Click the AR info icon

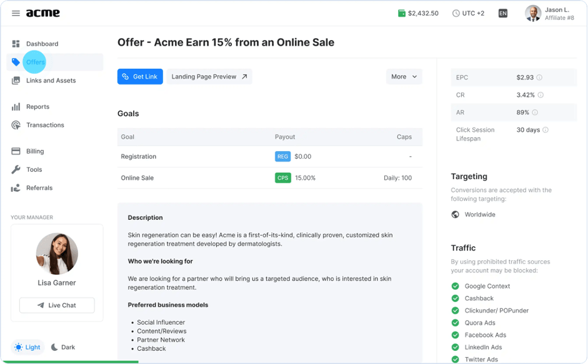tap(535, 113)
